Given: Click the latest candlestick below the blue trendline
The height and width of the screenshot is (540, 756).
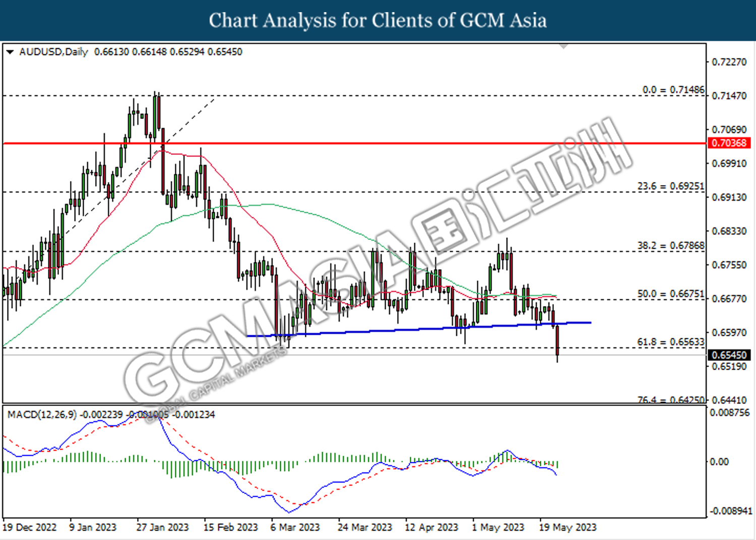Looking at the screenshot, I should pyautogui.click(x=557, y=342).
